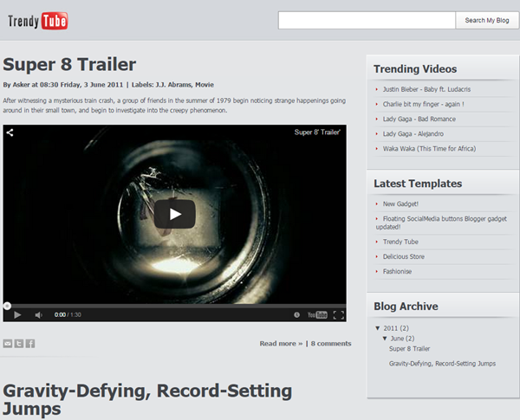This screenshot has width=520, height=420.
Task: Open Justin Bieber - Baby ft. Ludacris
Action: 426,89
